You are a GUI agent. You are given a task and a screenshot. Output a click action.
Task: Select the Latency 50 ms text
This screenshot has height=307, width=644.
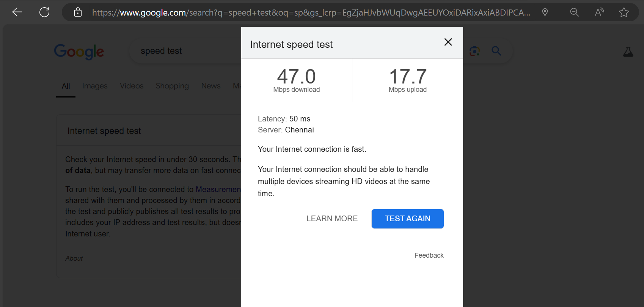tap(284, 119)
